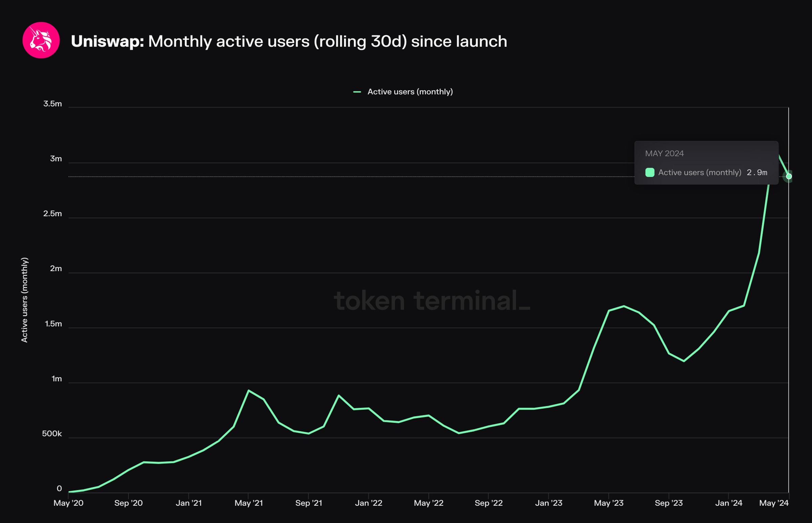Click the highlighted May 2024 data point
This screenshot has height=523, width=812.
coord(789,176)
